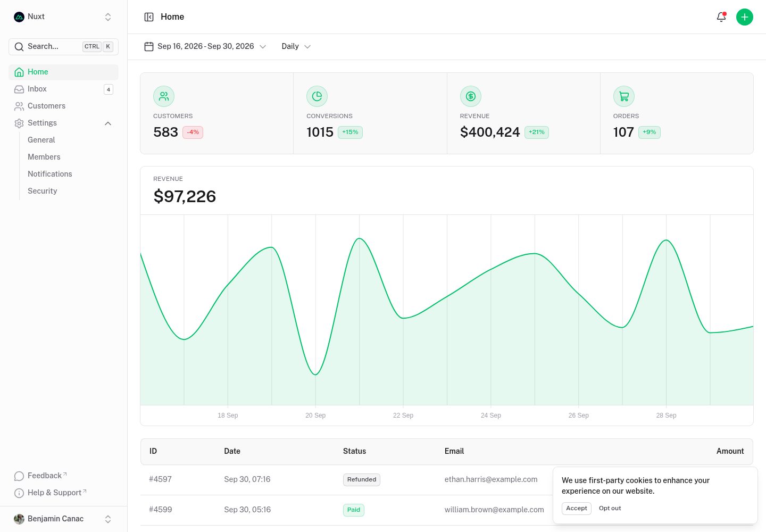Screen dimensions: 766x532
Task: Open Security settings item
Action: pos(70,192)
